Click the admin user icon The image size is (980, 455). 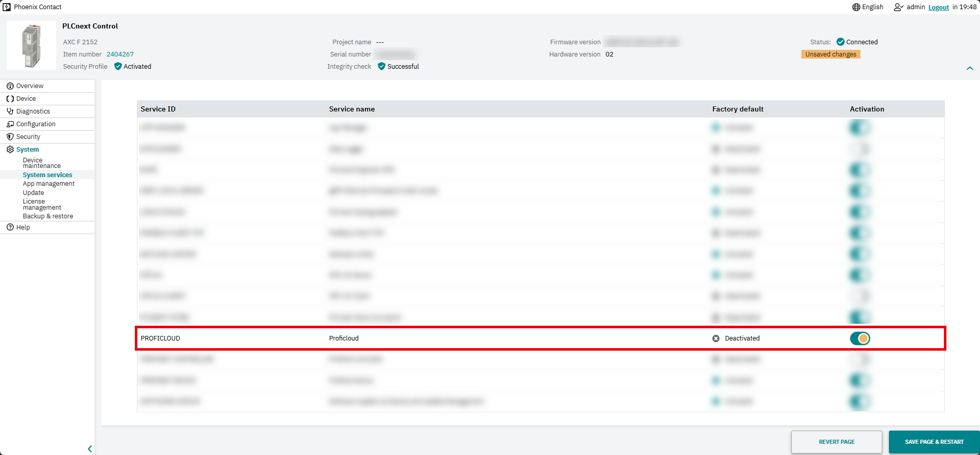(899, 7)
